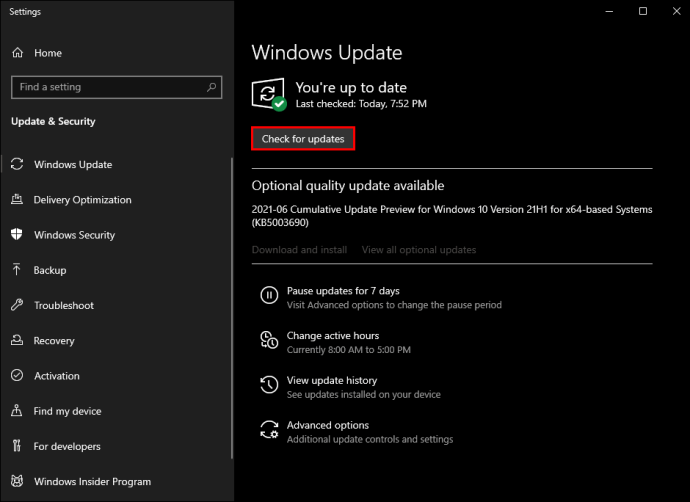690x502 pixels.
Task: Click the active hours clock icon
Action: click(269, 340)
